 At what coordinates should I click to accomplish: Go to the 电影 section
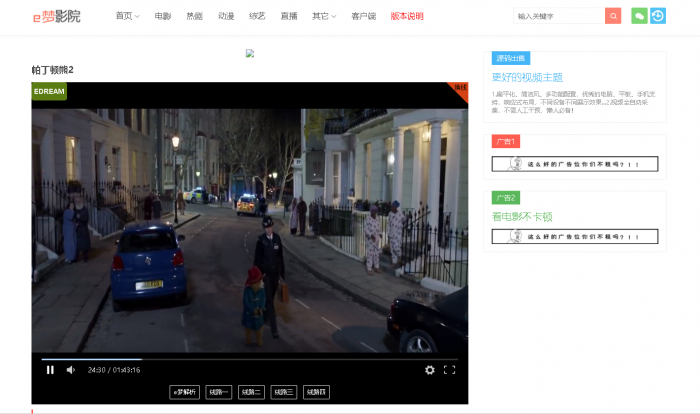(163, 16)
